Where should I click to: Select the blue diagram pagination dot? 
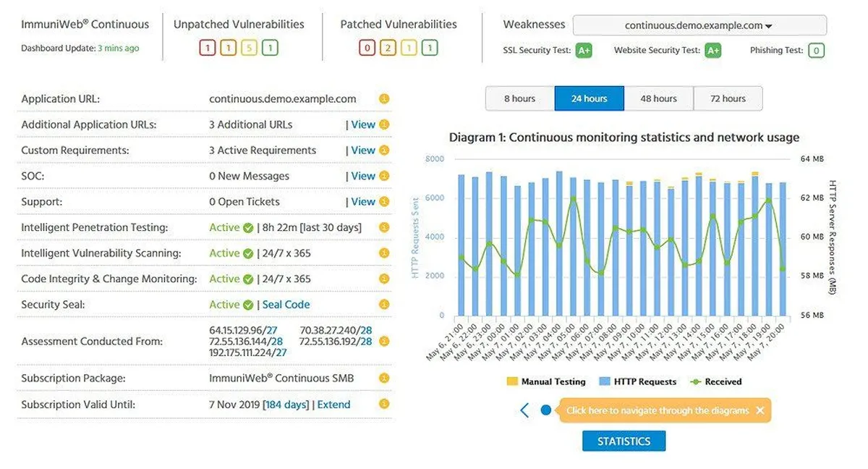tap(546, 410)
